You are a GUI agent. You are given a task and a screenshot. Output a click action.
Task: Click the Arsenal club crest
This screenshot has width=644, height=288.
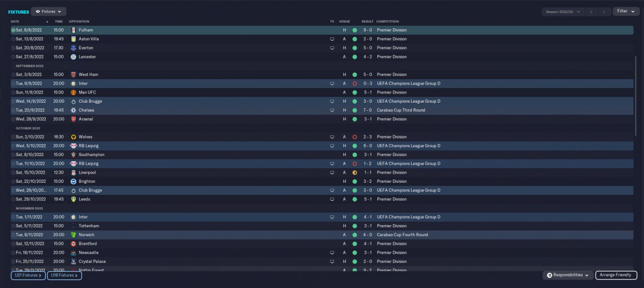(73, 119)
